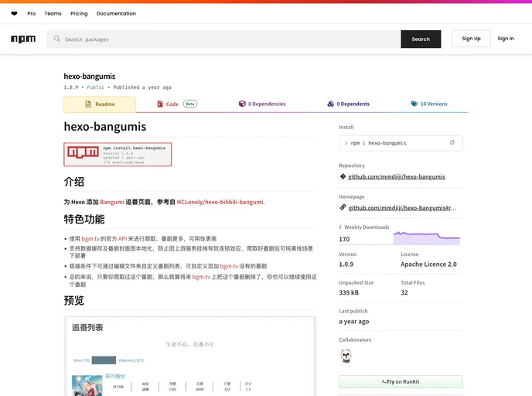Viewport: 532px width, 396px height.
Task: Click the Public label under package title
Action: (96, 87)
